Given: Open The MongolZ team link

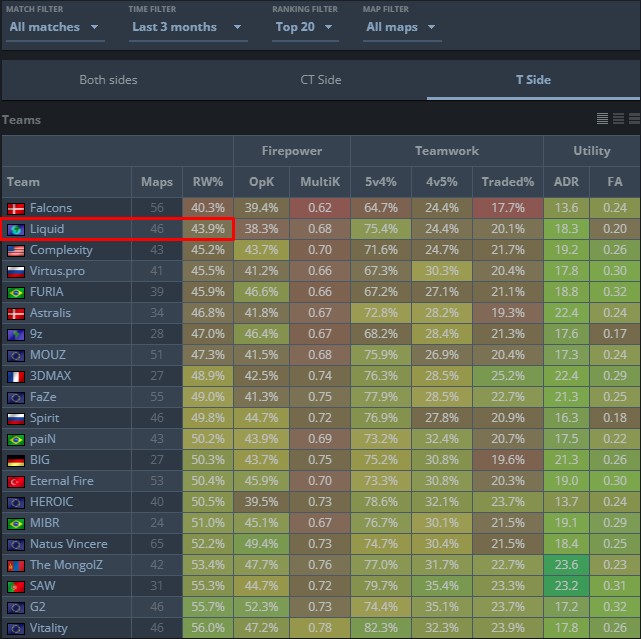Looking at the screenshot, I should point(66,565).
